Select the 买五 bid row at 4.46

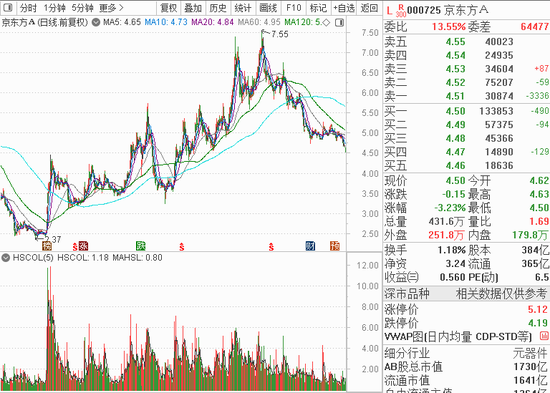pyautogui.click(x=467, y=165)
